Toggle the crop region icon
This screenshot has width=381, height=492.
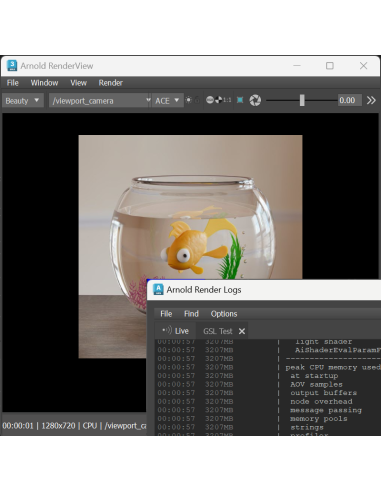tap(240, 100)
